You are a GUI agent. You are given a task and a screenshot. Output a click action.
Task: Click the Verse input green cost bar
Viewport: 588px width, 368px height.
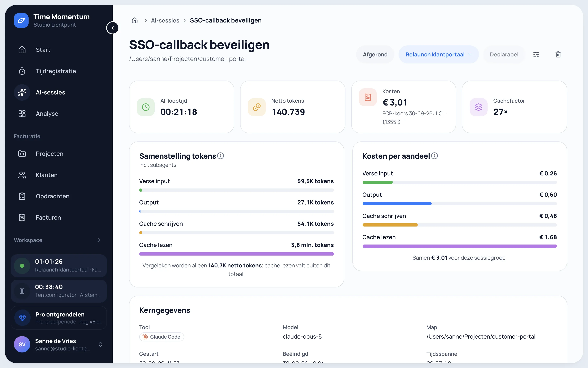point(378,182)
